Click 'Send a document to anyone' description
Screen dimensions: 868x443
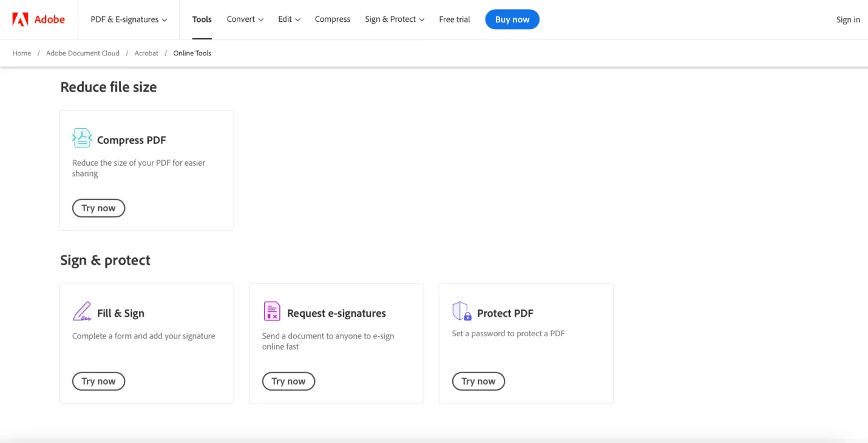pos(328,341)
